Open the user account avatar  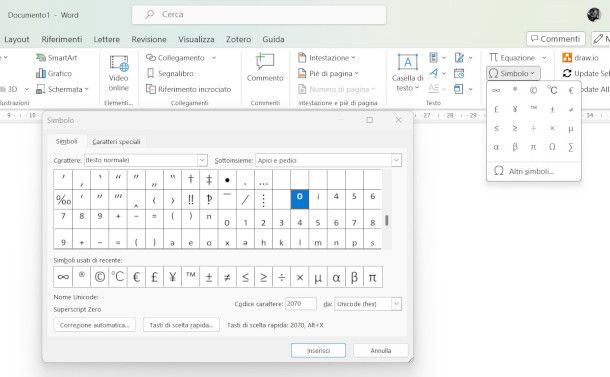point(594,15)
